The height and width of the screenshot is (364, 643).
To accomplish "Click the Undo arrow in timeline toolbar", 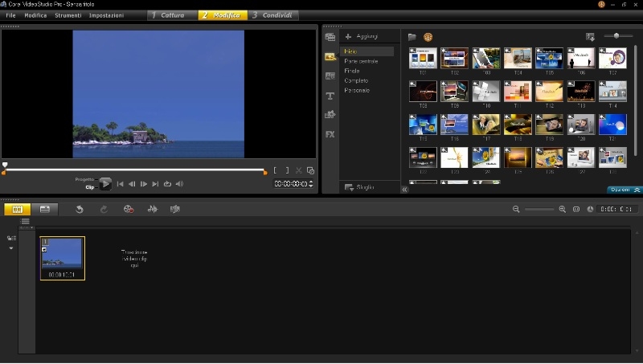I will [79, 209].
